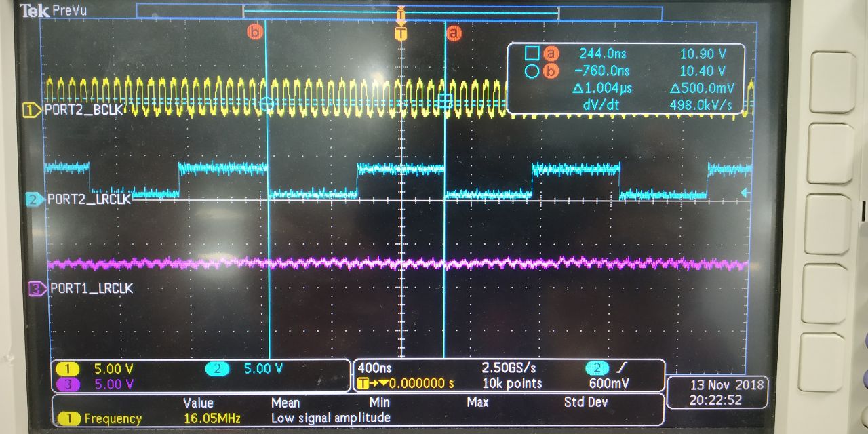The width and height of the screenshot is (868, 434).
Task: Click the 16.05MHz frequency value
Action: pyautogui.click(x=212, y=418)
